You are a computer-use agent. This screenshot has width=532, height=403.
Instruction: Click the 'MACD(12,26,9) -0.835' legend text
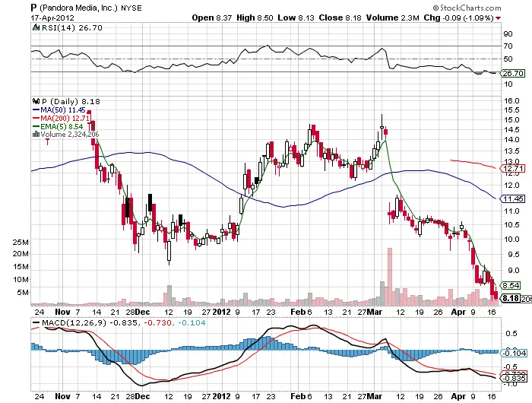tap(90, 323)
